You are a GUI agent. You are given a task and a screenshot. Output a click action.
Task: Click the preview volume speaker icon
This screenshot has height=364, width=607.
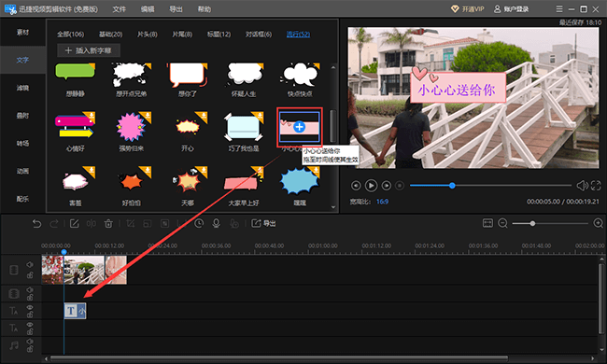(x=582, y=186)
